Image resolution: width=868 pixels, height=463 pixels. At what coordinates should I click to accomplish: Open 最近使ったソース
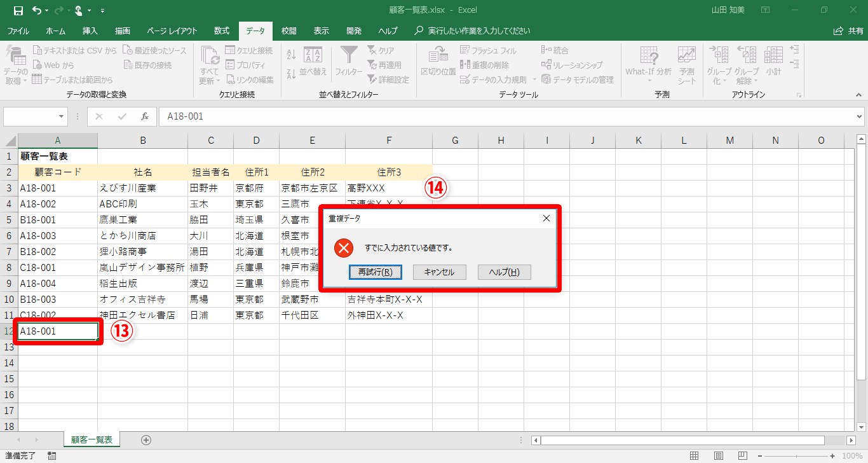(154, 50)
